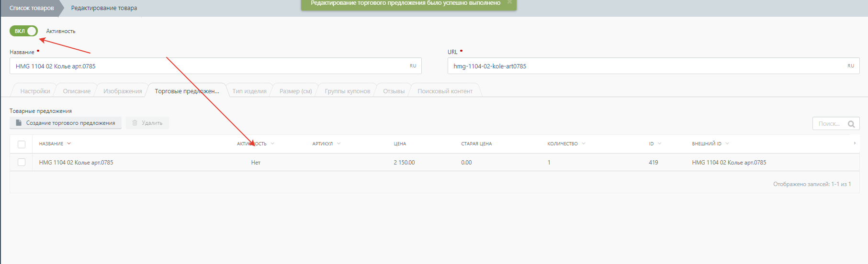Open the Количество column dropdown arrow

pyautogui.click(x=584, y=143)
